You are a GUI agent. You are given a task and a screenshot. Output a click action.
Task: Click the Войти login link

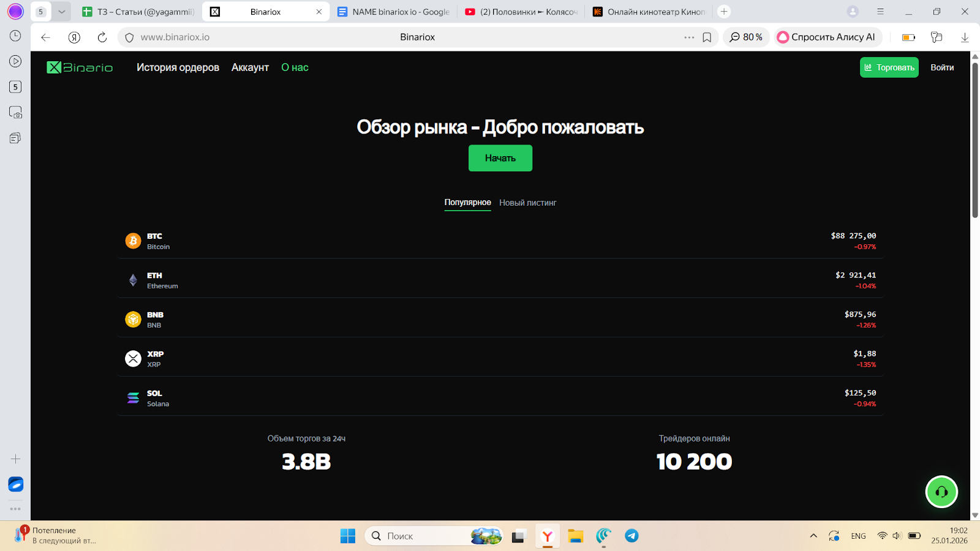[942, 67]
